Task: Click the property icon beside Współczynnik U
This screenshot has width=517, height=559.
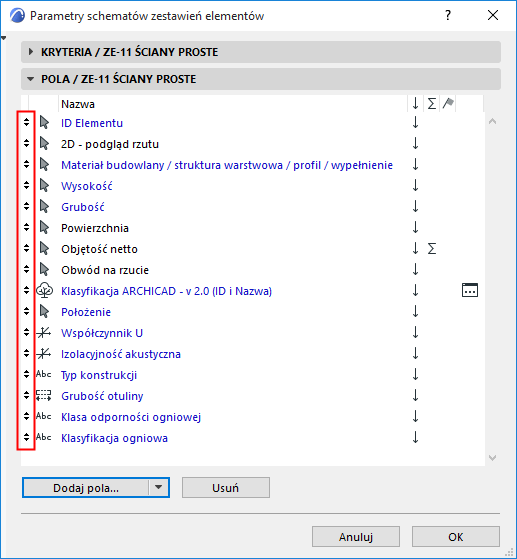Action: pyautogui.click(x=44, y=333)
